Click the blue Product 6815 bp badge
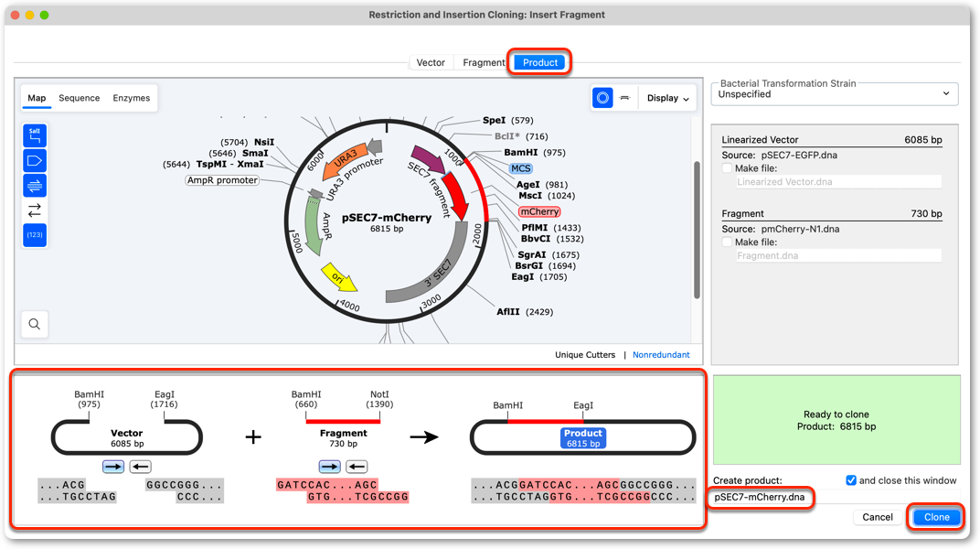 (583, 437)
